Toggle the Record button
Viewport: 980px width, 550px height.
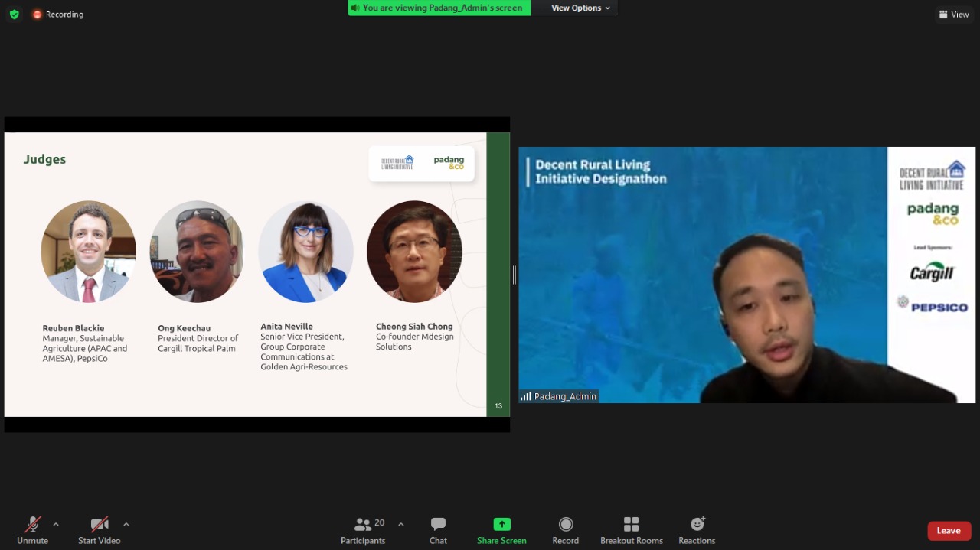click(566, 529)
